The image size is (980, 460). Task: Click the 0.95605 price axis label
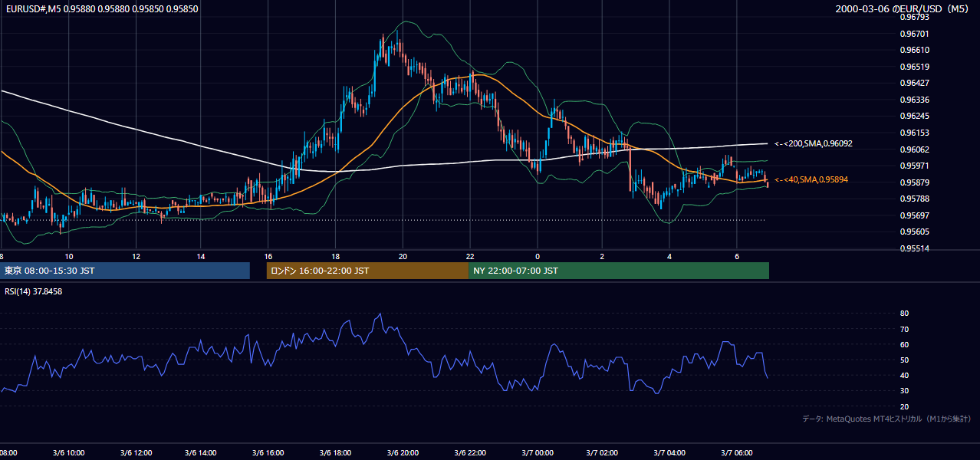point(913,232)
